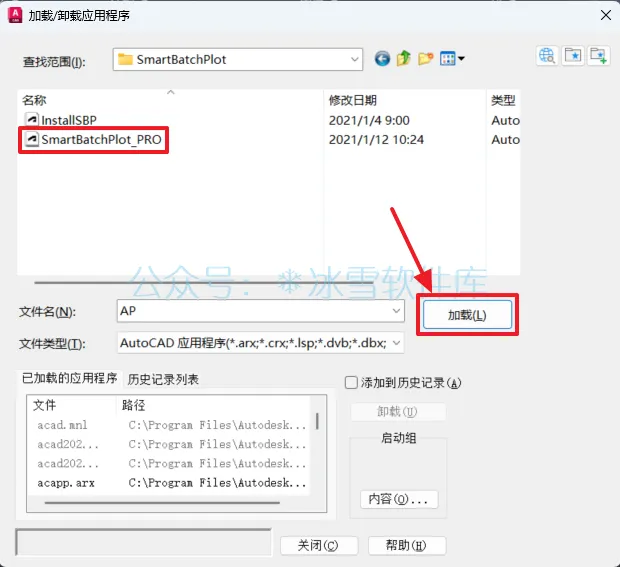Click the 加载(L) button
This screenshot has height=567, width=620.
point(467,315)
